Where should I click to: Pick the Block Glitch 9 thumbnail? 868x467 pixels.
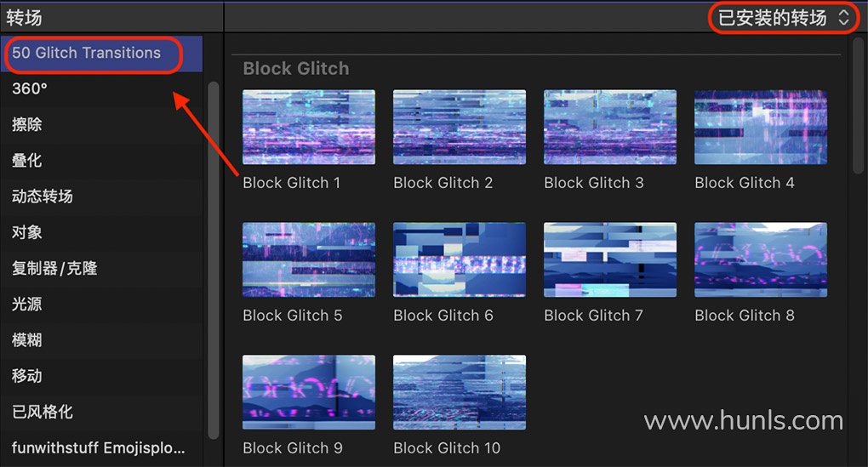pos(309,392)
